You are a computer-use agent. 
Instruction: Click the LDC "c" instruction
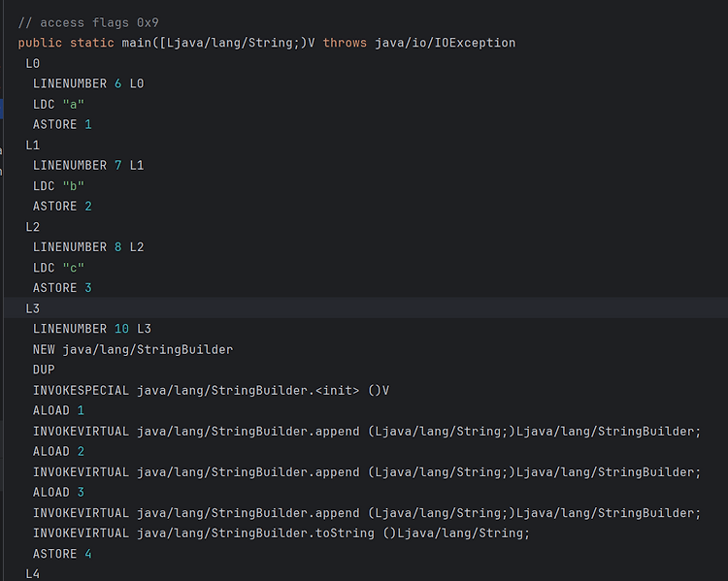[58, 268]
